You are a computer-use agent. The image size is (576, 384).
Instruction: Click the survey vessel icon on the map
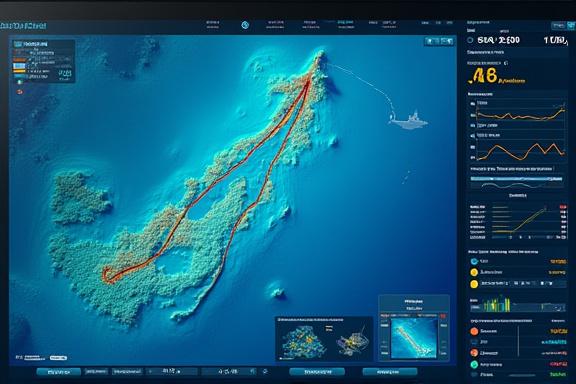point(408,120)
